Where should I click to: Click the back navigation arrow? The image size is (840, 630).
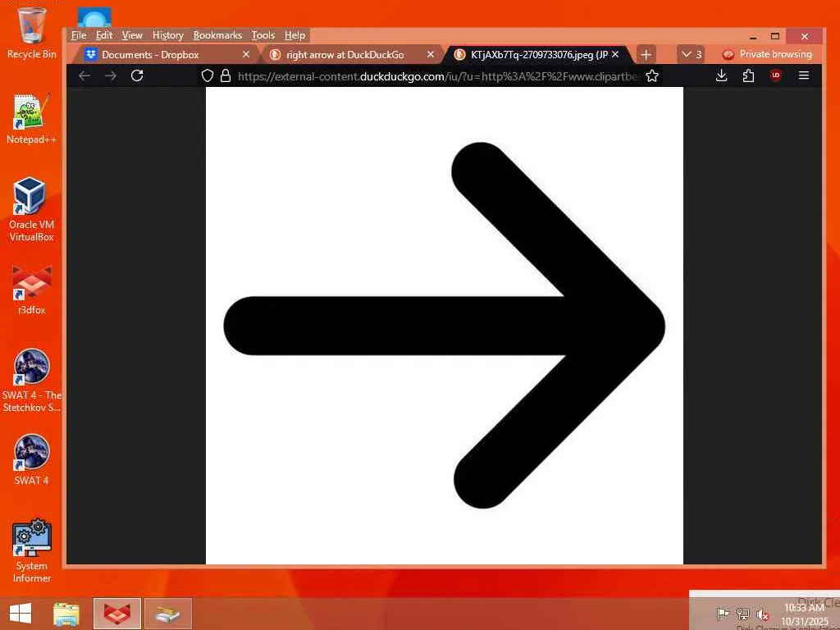(84, 75)
